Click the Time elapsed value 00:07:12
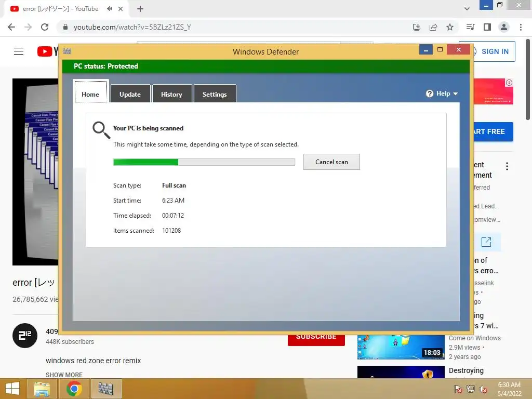 [x=173, y=216]
